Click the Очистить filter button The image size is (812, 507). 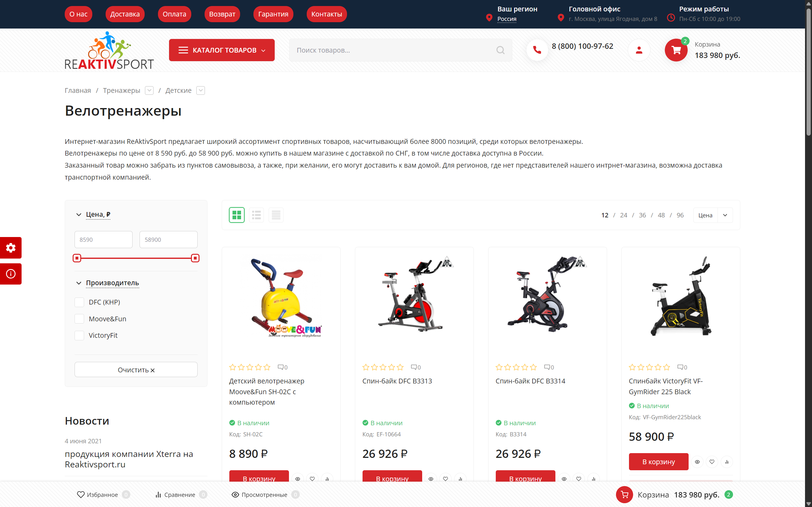click(136, 370)
